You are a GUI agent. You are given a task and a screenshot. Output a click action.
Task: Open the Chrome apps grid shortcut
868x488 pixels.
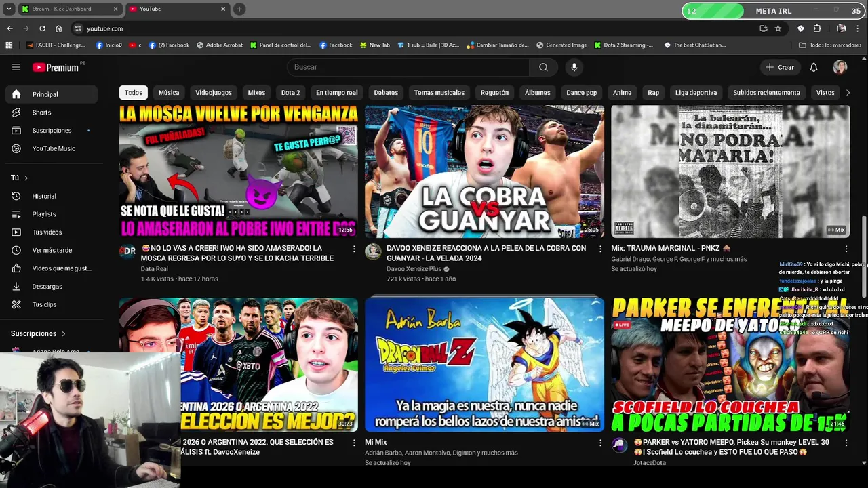click(x=9, y=45)
